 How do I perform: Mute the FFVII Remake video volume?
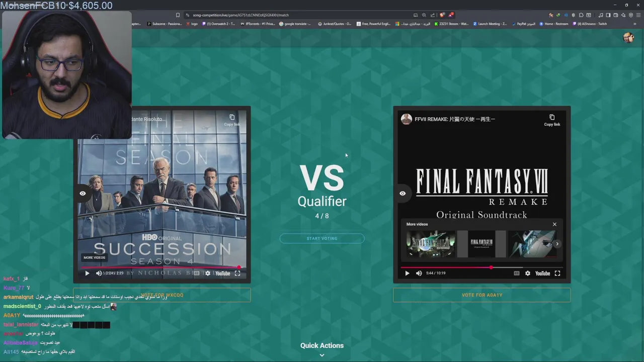[x=419, y=274]
